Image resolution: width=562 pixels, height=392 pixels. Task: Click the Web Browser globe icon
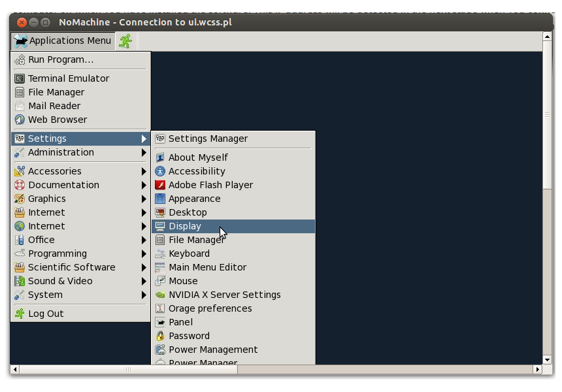point(20,120)
